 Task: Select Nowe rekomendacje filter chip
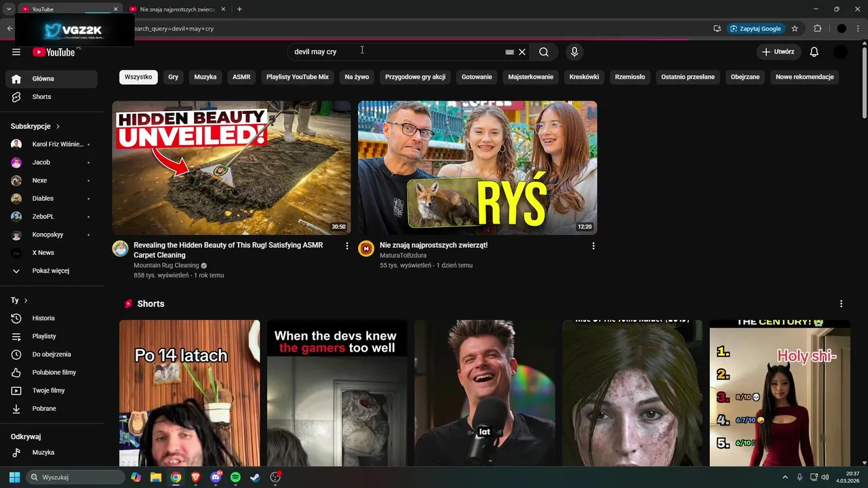tap(805, 77)
